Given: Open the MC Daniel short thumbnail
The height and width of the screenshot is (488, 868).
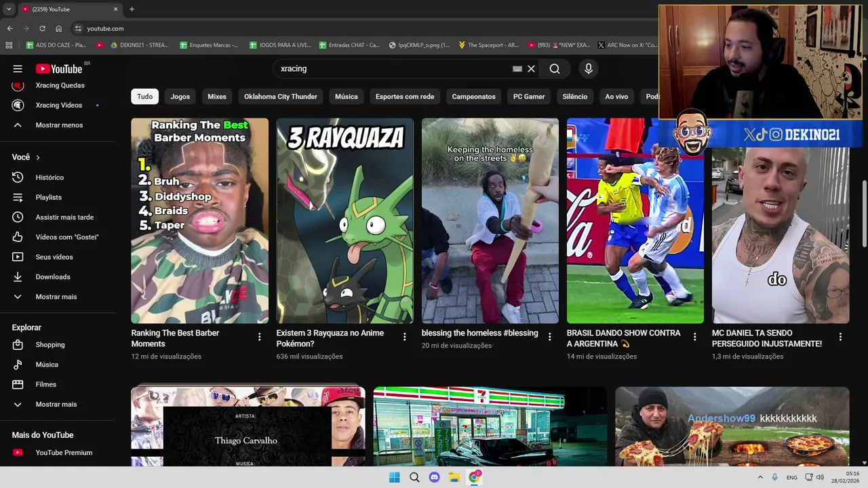Looking at the screenshot, I should 781,235.
